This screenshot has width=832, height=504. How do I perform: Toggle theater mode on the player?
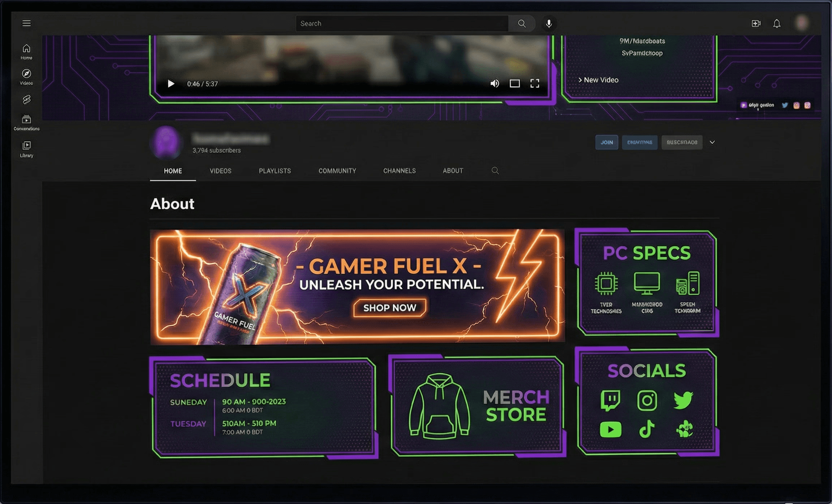[515, 84]
